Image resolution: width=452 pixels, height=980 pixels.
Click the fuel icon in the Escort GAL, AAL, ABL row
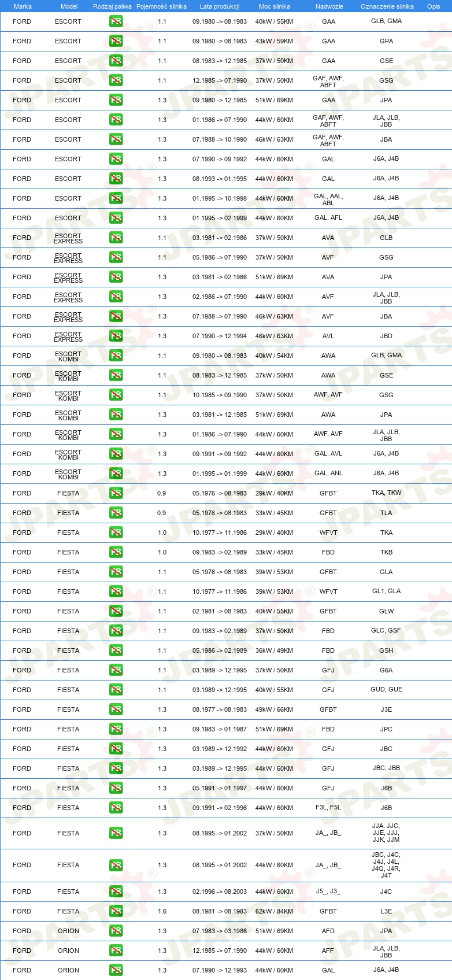tap(116, 198)
